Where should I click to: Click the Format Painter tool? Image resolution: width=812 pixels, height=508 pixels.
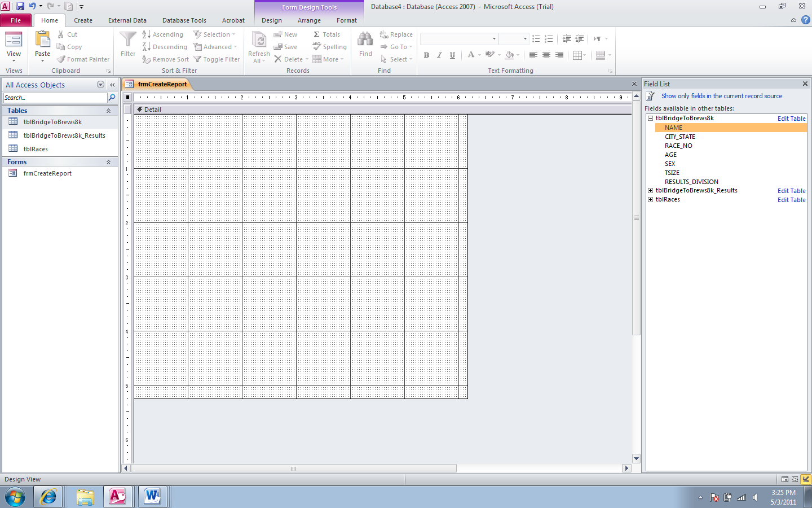click(x=82, y=59)
